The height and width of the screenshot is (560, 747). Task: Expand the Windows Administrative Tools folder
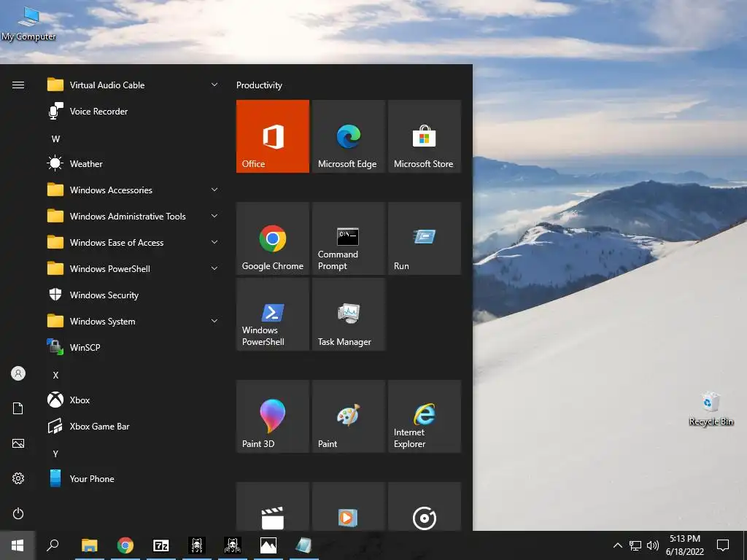pos(133,216)
